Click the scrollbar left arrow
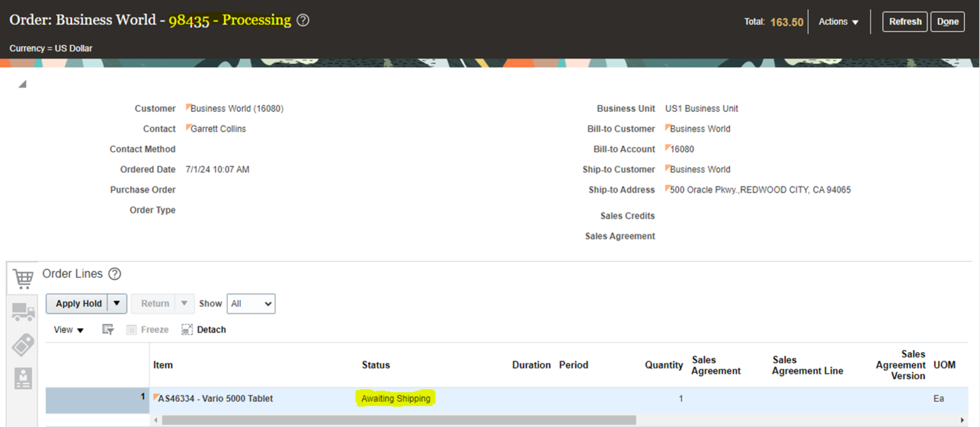The width and height of the screenshot is (980, 427). pos(156,420)
